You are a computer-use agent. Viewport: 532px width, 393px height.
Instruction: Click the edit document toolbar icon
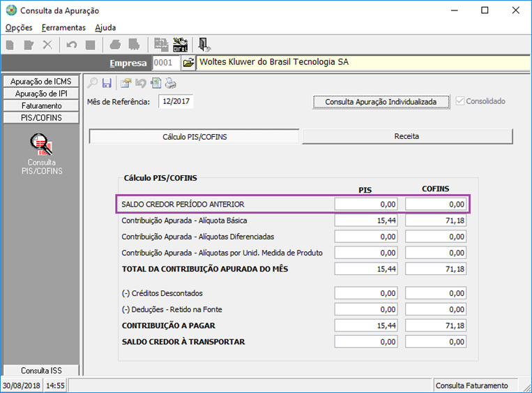tap(29, 45)
